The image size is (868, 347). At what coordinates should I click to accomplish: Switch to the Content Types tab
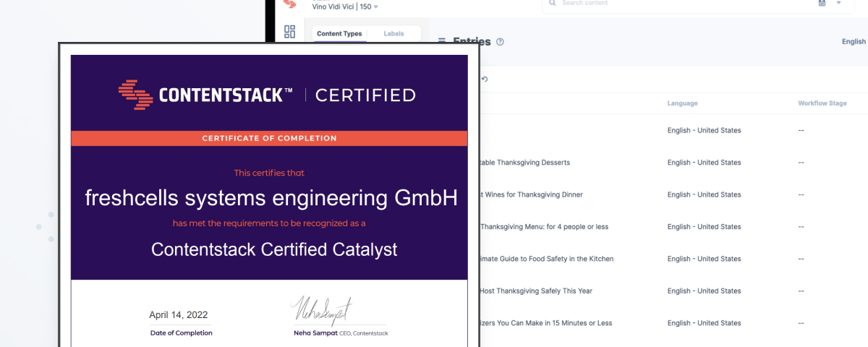point(339,33)
